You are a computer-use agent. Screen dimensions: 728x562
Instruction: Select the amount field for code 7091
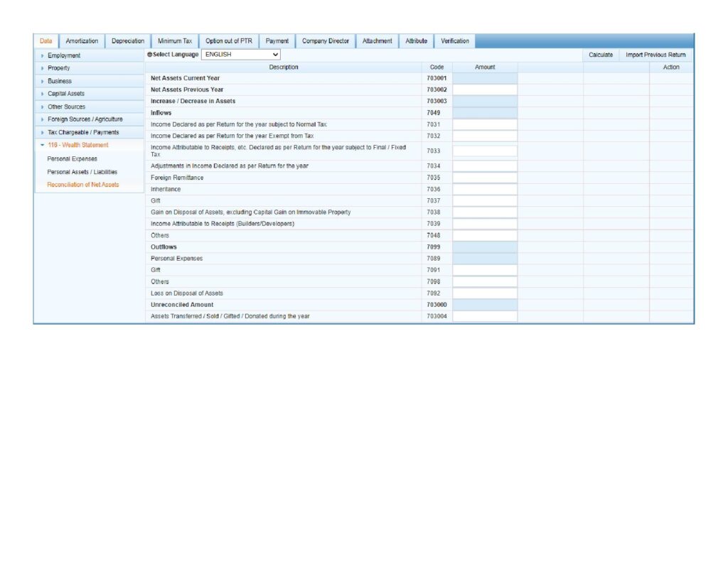coord(485,270)
